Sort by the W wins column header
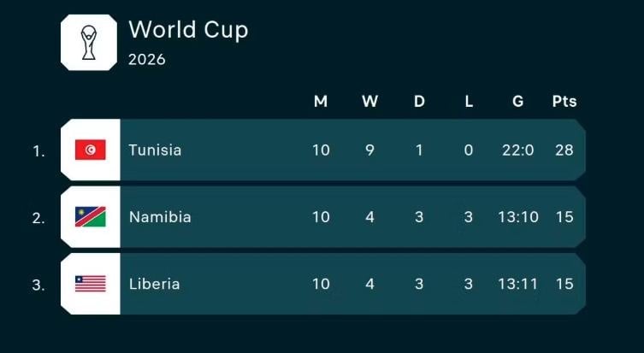The height and width of the screenshot is (353, 644). 369,101
